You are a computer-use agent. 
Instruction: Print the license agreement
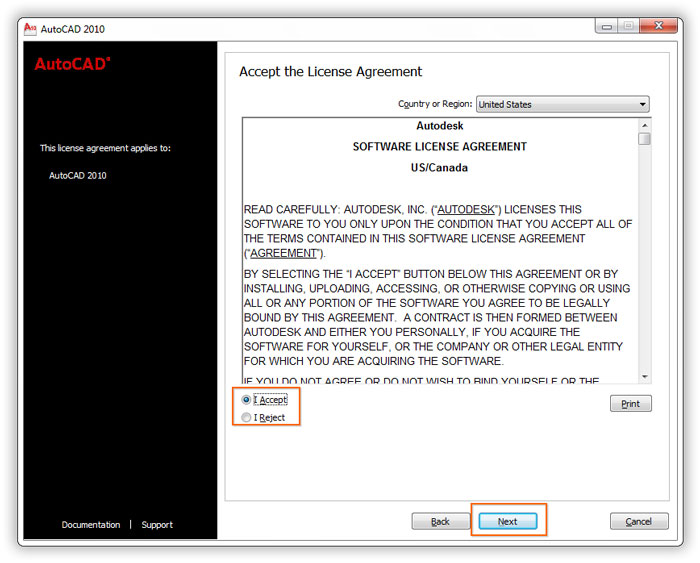click(x=630, y=404)
